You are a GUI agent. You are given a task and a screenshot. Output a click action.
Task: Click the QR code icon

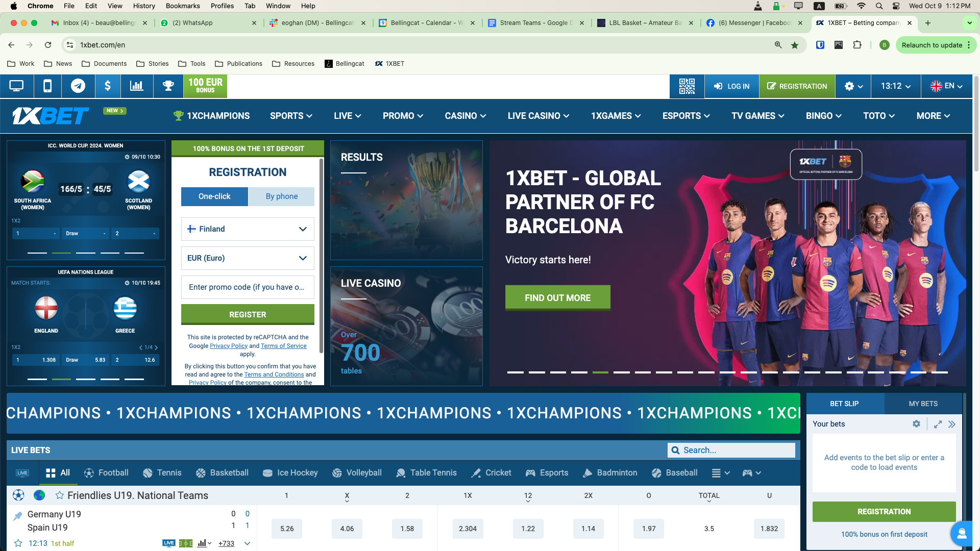pos(687,86)
